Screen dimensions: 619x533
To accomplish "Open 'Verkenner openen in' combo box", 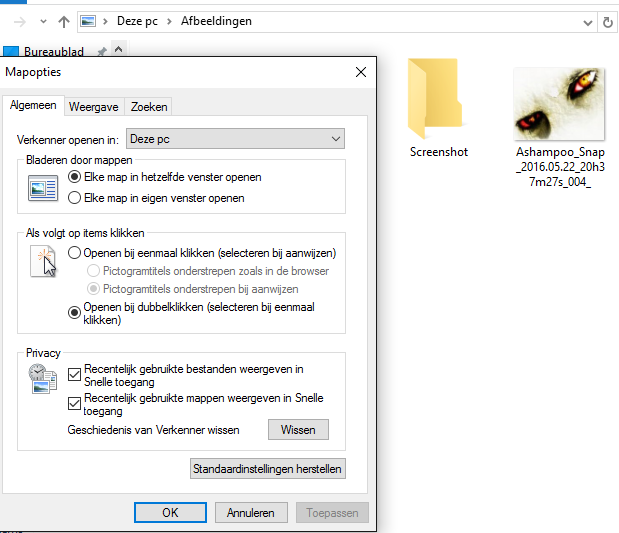I will point(235,139).
